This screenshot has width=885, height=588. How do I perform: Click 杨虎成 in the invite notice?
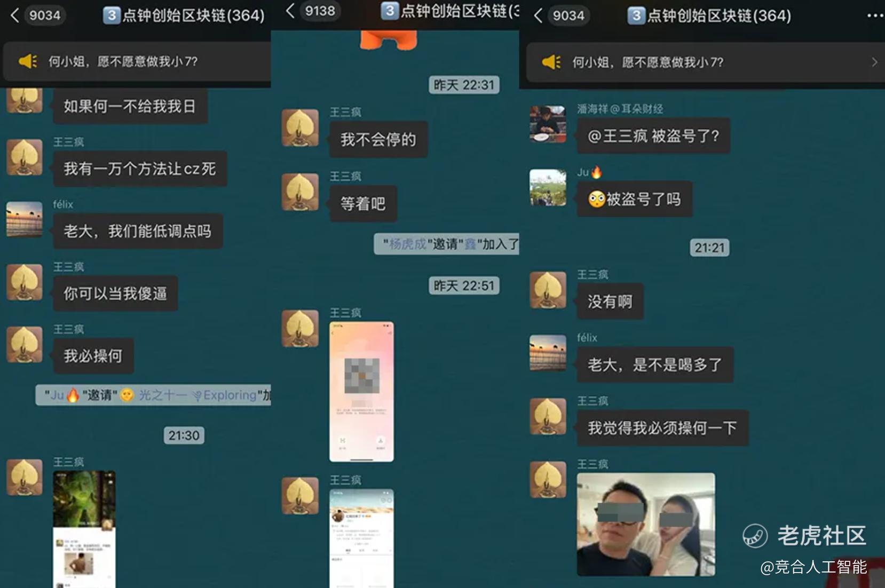(x=408, y=244)
